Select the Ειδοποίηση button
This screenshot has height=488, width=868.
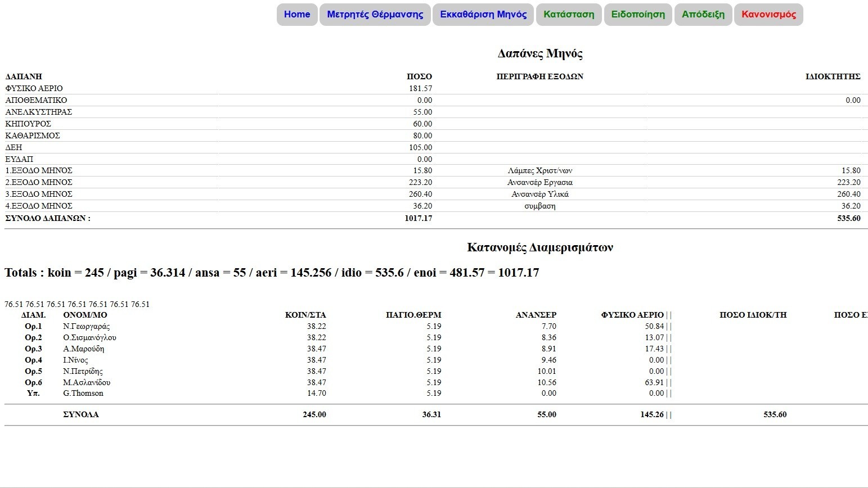point(638,15)
